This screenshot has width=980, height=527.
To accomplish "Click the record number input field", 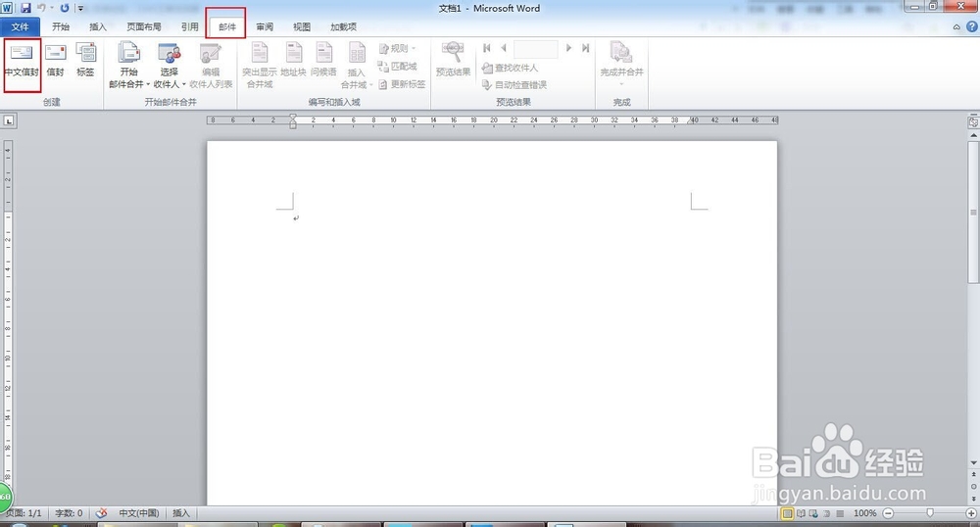I will (536, 49).
